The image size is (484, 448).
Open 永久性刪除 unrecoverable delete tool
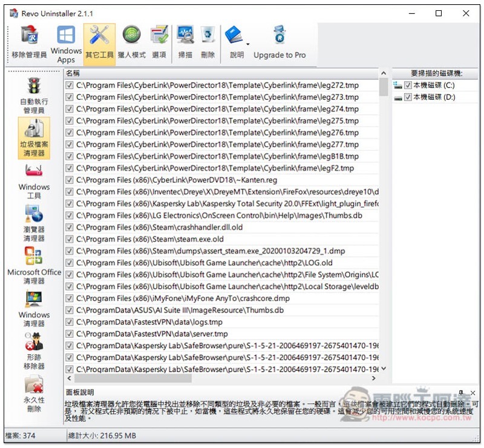[x=34, y=394]
